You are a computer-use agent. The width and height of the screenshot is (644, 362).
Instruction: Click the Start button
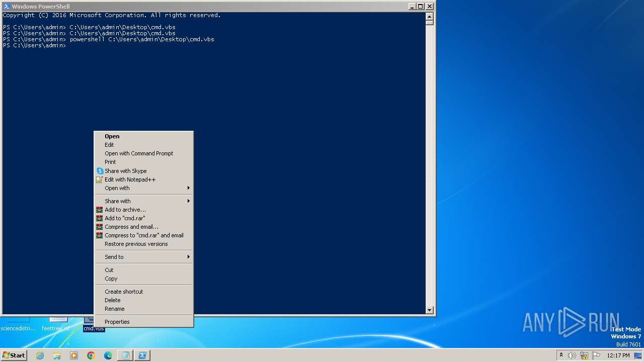coord(14,355)
